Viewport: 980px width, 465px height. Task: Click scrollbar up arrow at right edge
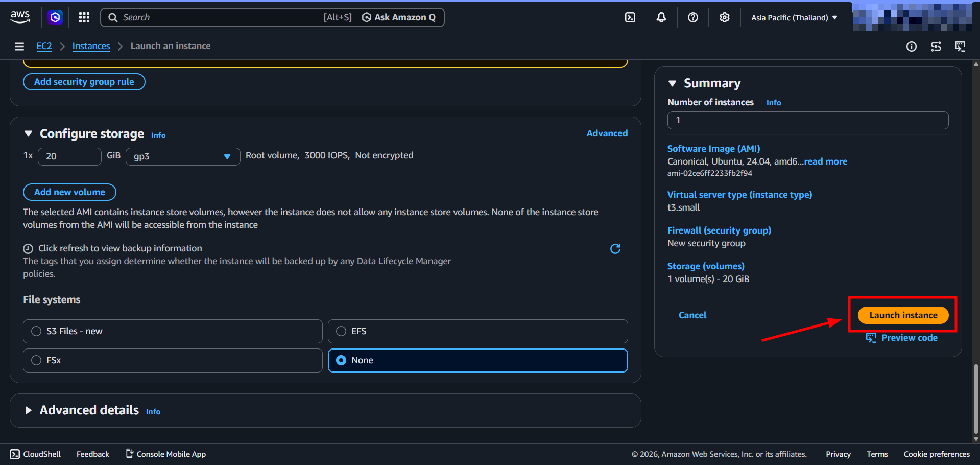[x=976, y=64]
